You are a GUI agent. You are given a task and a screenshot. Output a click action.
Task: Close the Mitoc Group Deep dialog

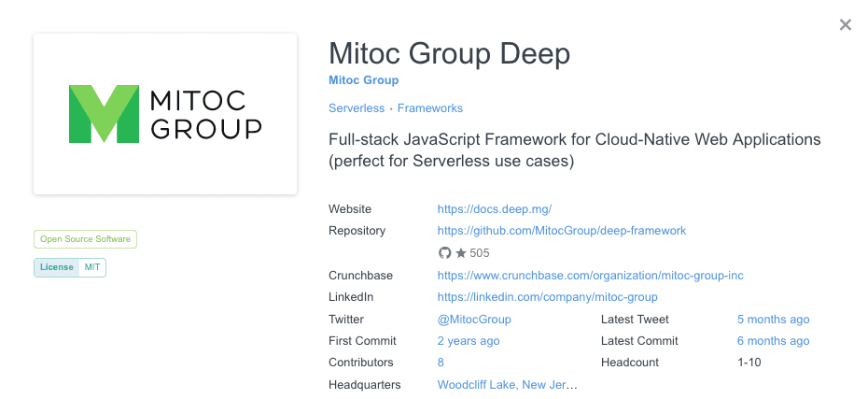click(845, 25)
